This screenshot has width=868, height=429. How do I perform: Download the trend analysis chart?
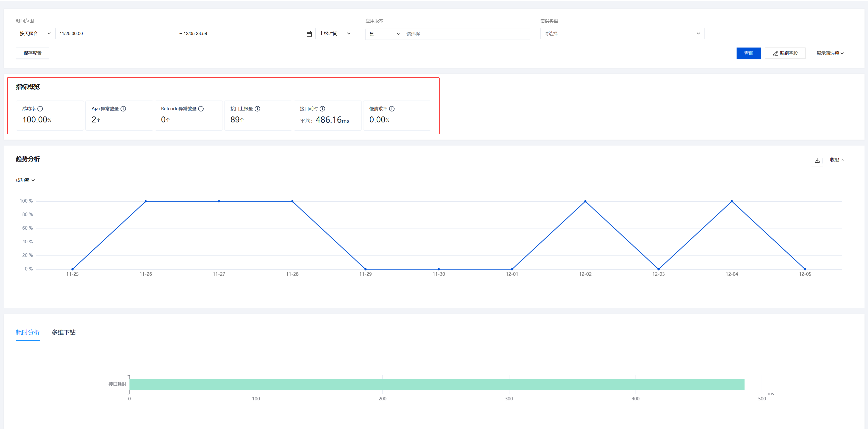[817, 160]
